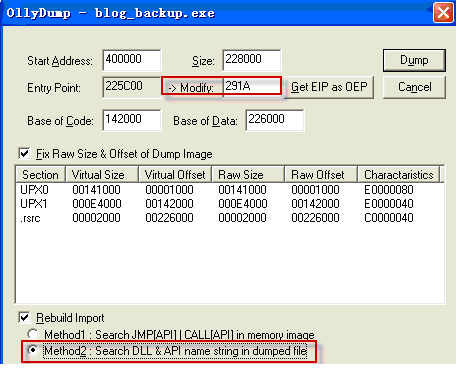The image size is (457, 369).
Task: Click the Virtual Size column header
Action: 102,175
